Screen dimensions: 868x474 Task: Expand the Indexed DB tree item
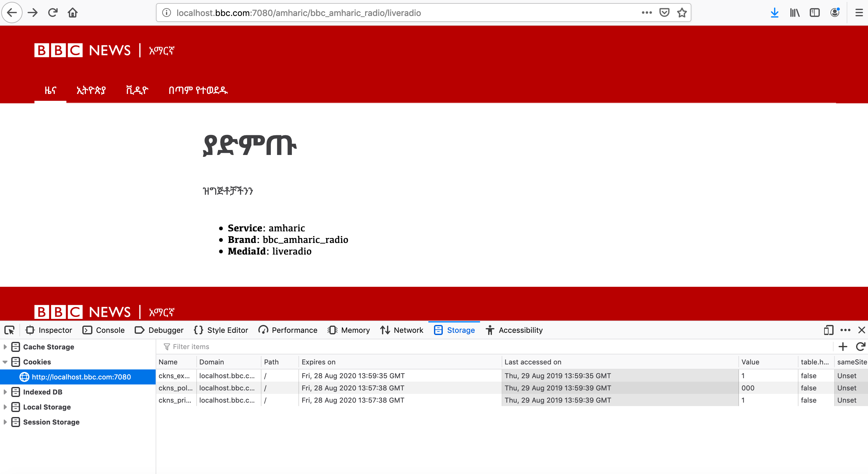click(5, 392)
